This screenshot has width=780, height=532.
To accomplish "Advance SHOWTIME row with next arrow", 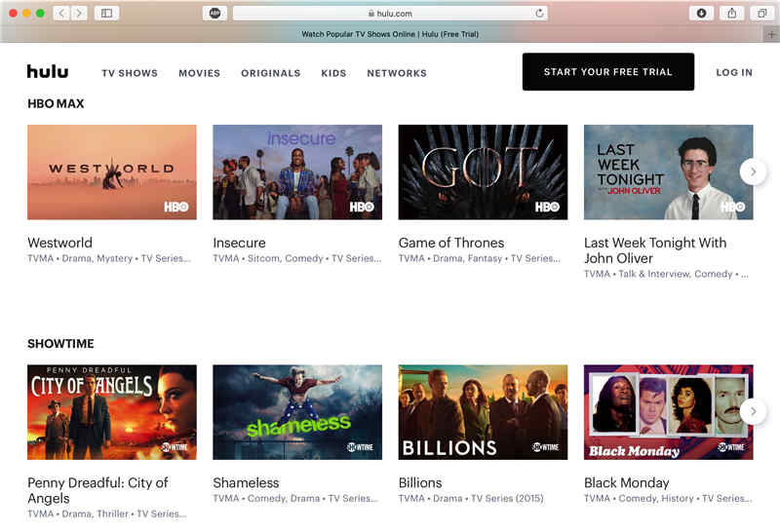I will tap(753, 412).
